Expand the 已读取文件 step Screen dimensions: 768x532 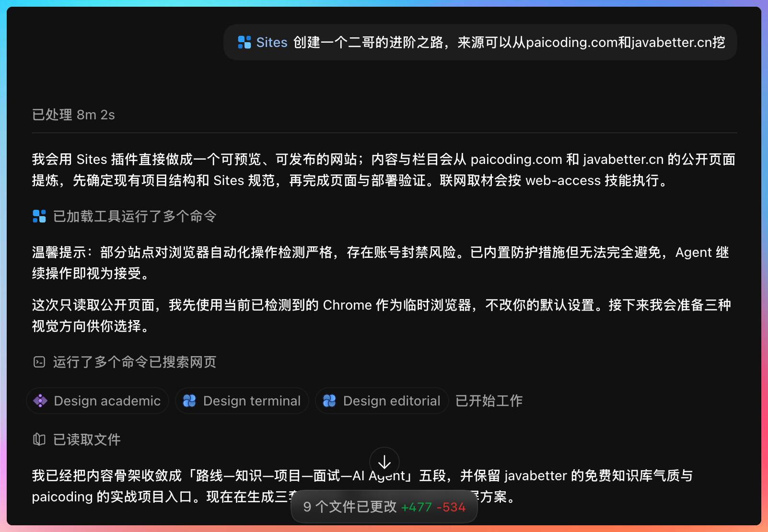point(87,439)
